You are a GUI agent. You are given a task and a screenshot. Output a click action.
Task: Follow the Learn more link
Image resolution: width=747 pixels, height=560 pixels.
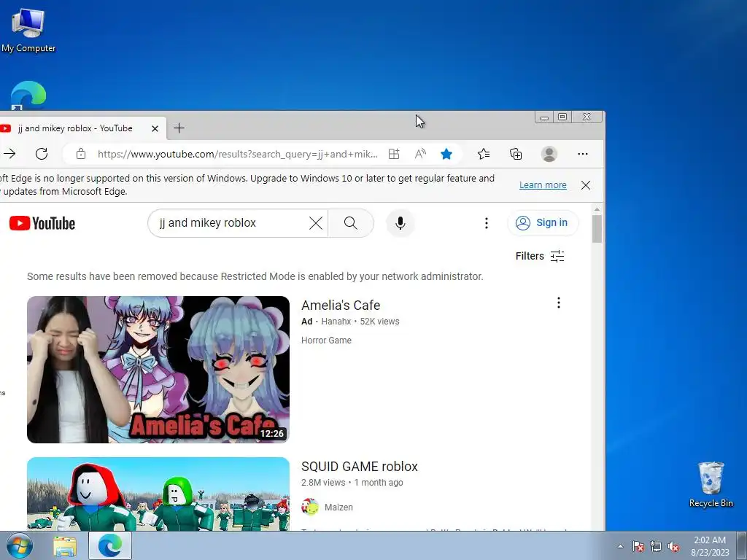click(543, 184)
